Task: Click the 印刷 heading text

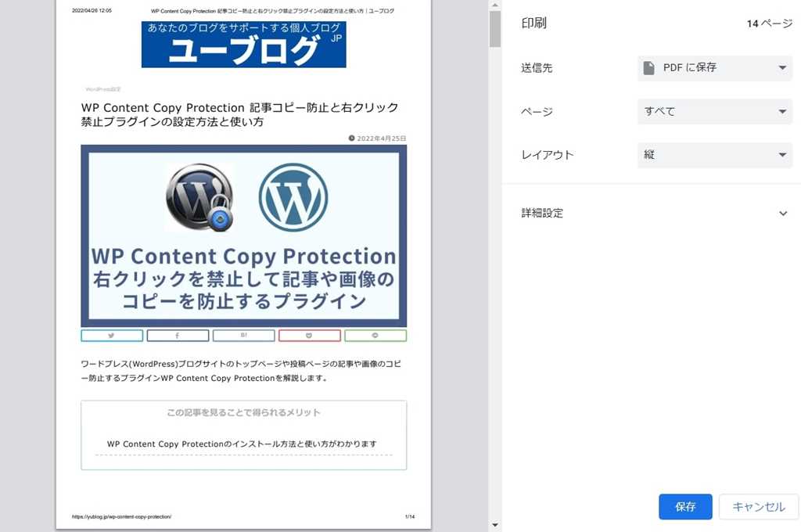Action: tap(533, 23)
